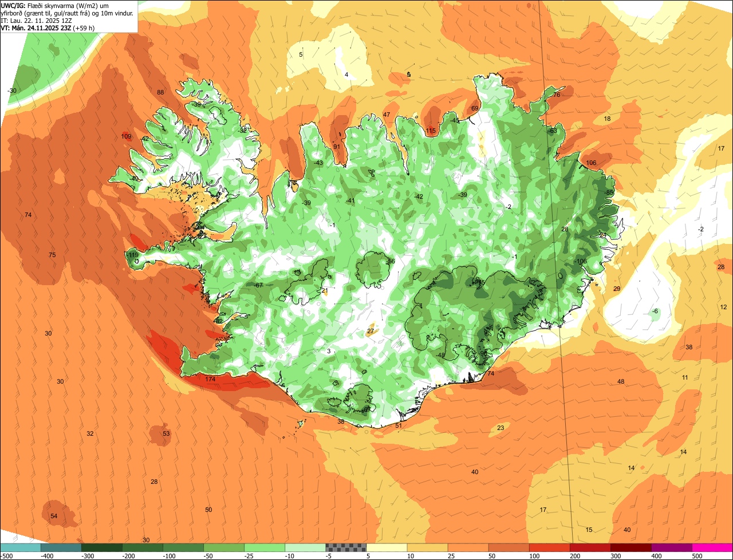Click the -48 value south of Vatnajökull

[440, 355]
